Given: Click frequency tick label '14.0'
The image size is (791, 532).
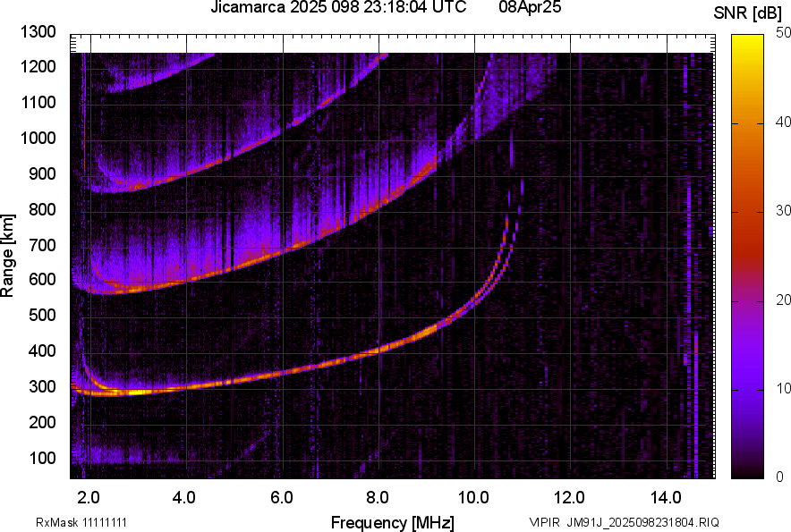Looking at the screenshot, I should tap(666, 498).
